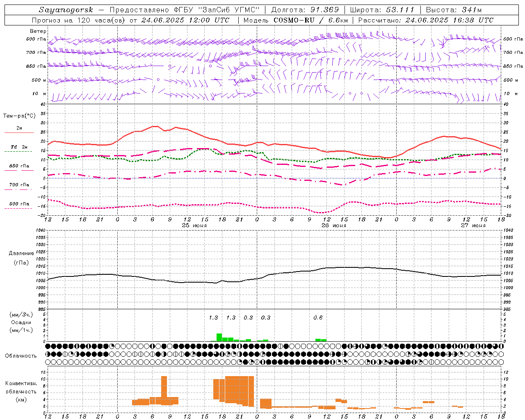Click the '(мм/1ч.)' precipitation unit label

coord(21,330)
